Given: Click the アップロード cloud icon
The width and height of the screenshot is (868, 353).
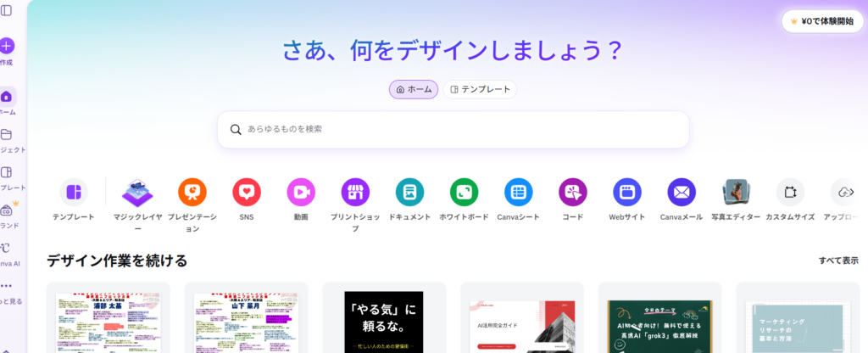Looking at the screenshot, I should coord(843,192).
